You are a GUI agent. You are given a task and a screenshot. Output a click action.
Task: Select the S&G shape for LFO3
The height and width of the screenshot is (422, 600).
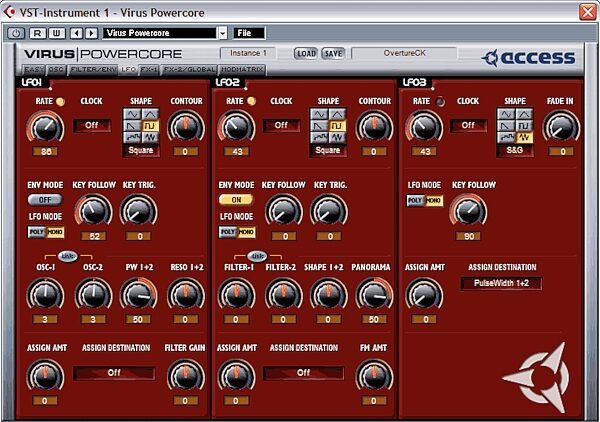click(524, 137)
